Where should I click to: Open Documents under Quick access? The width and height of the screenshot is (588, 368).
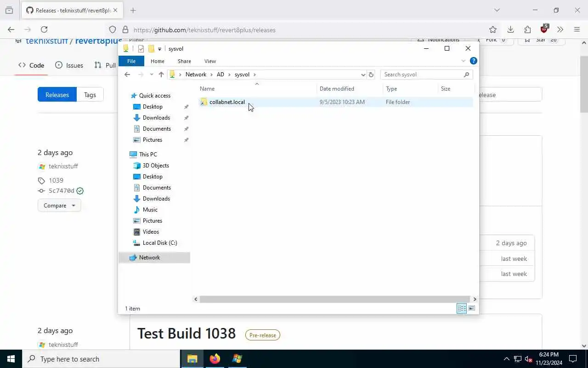(157, 129)
